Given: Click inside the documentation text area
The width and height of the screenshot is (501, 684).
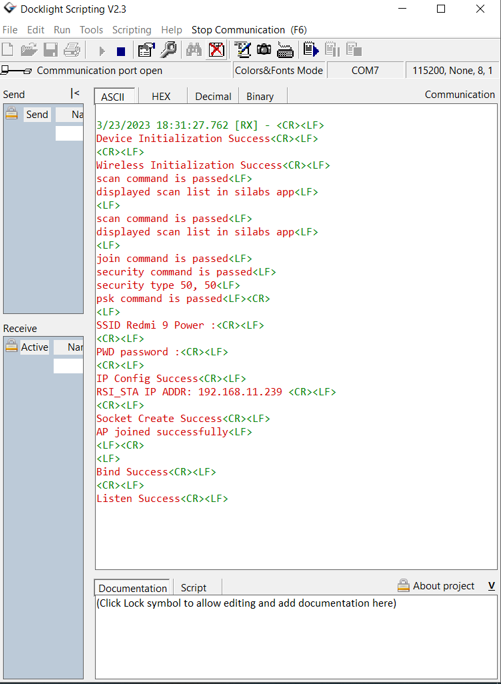Looking at the screenshot, I should [x=296, y=637].
